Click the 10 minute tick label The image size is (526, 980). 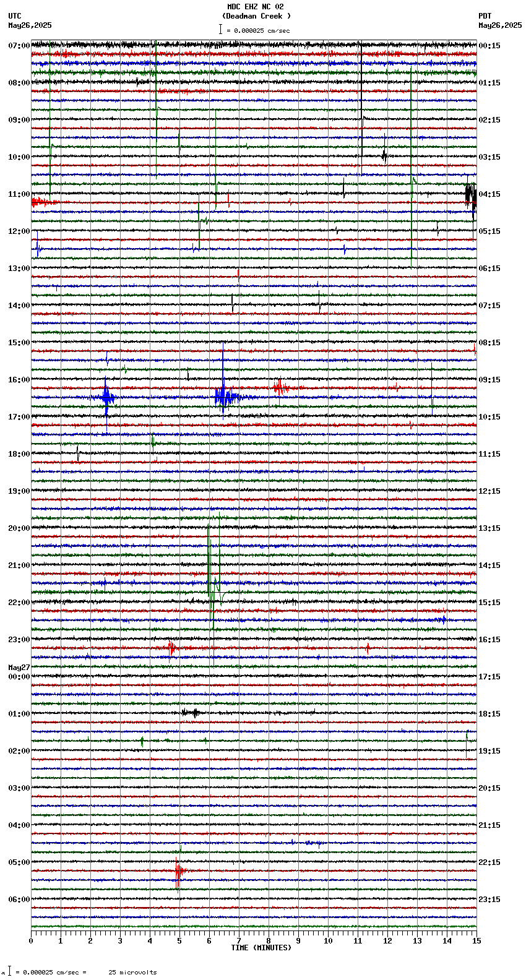point(328,941)
